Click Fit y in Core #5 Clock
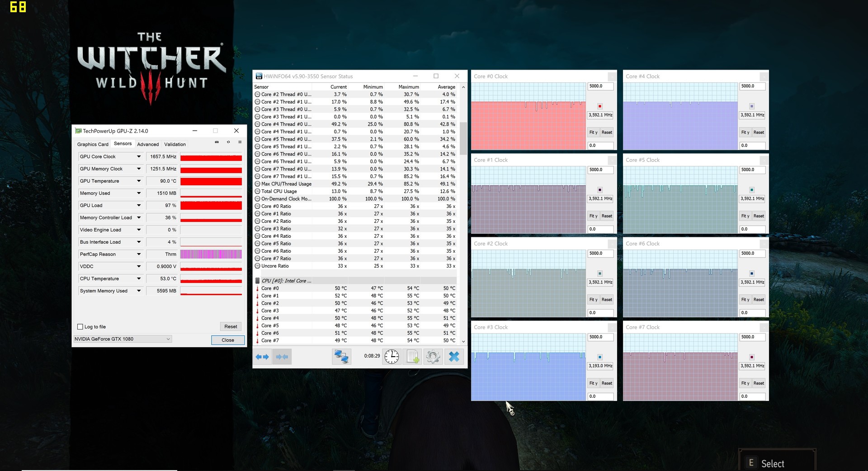 tap(745, 216)
